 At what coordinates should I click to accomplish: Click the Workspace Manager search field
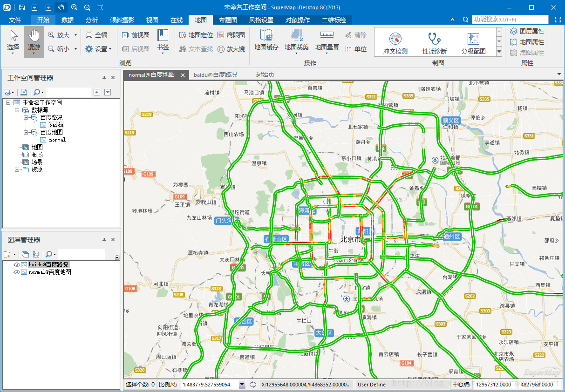coord(68,92)
